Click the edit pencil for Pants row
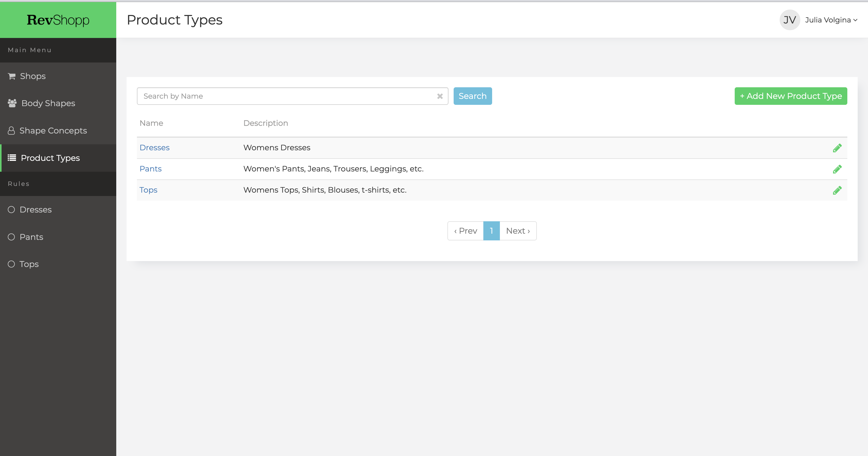 coord(837,169)
